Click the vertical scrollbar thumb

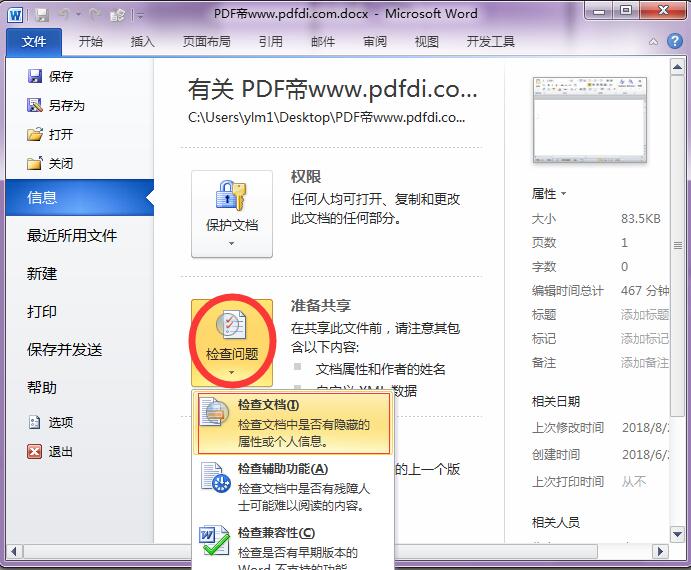(677, 246)
